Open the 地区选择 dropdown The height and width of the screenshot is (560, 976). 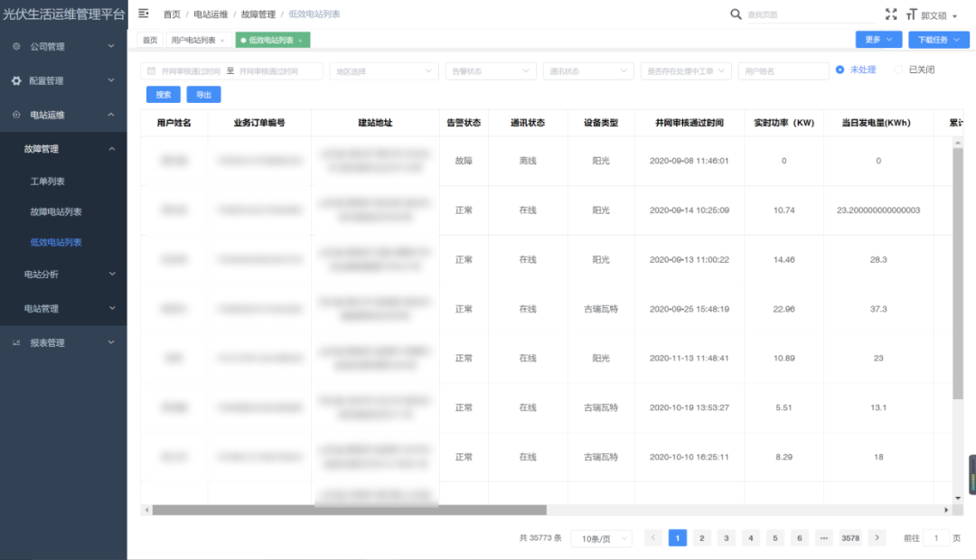384,71
